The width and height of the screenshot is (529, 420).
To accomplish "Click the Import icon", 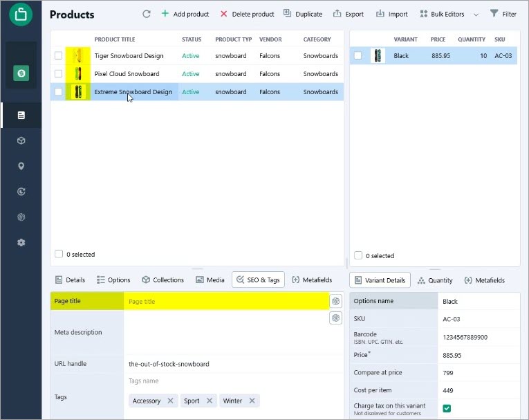I will 380,13.
